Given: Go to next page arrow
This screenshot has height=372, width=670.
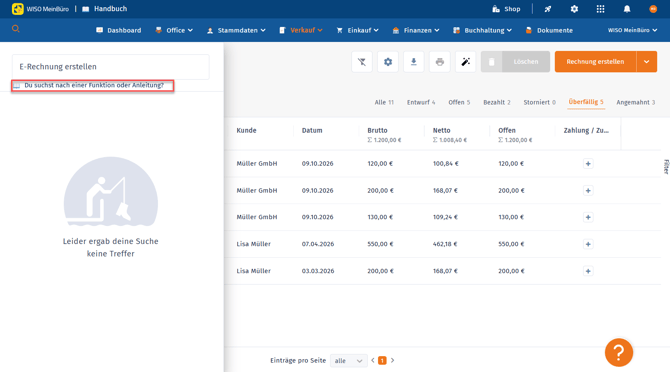Looking at the screenshot, I should [x=392, y=360].
